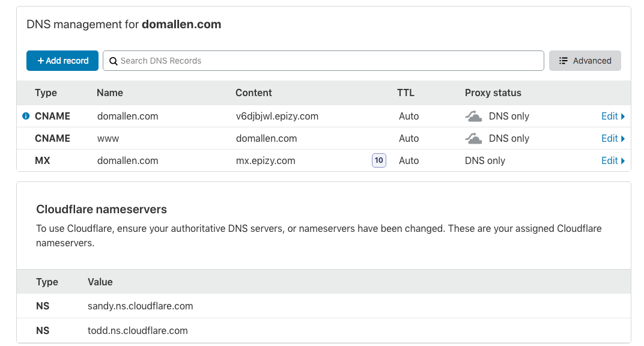Select the v6djbjwl.epizy.com content value
Viewport: 644px width, 346px height.
point(277,116)
